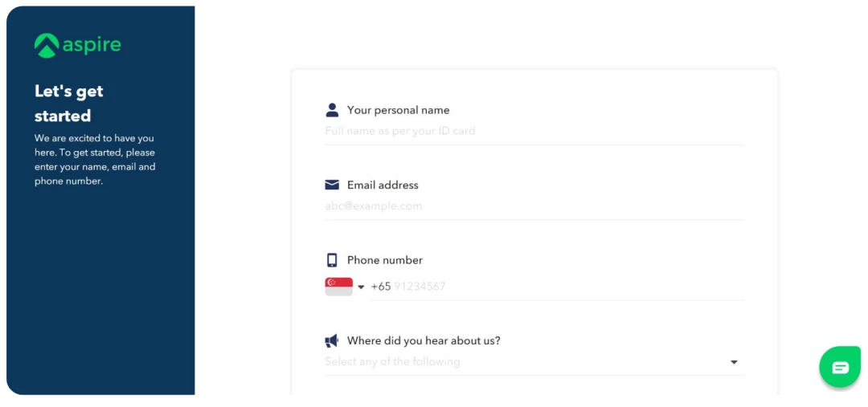Click the Aspire logo icon

pyautogui.click(x=46, y=45)
